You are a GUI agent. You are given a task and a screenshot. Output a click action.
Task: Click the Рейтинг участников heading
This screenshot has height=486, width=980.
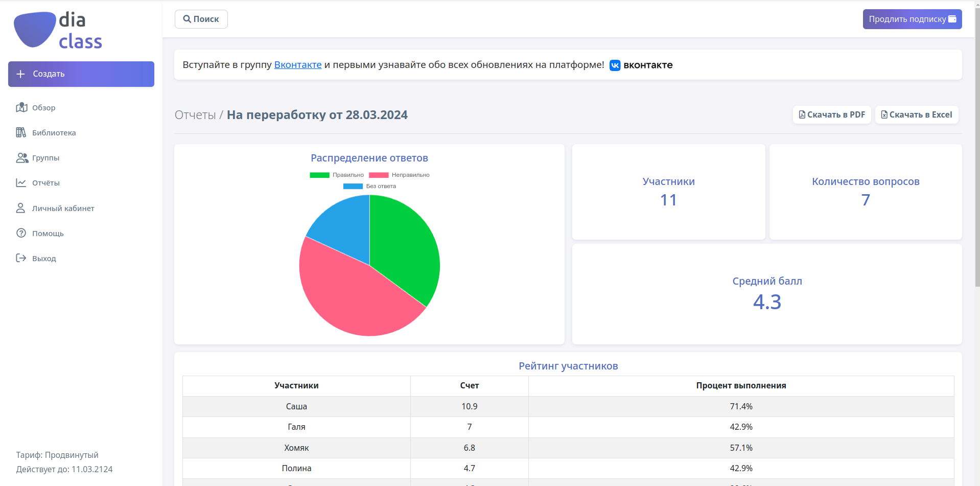click(x=568, y=366)
